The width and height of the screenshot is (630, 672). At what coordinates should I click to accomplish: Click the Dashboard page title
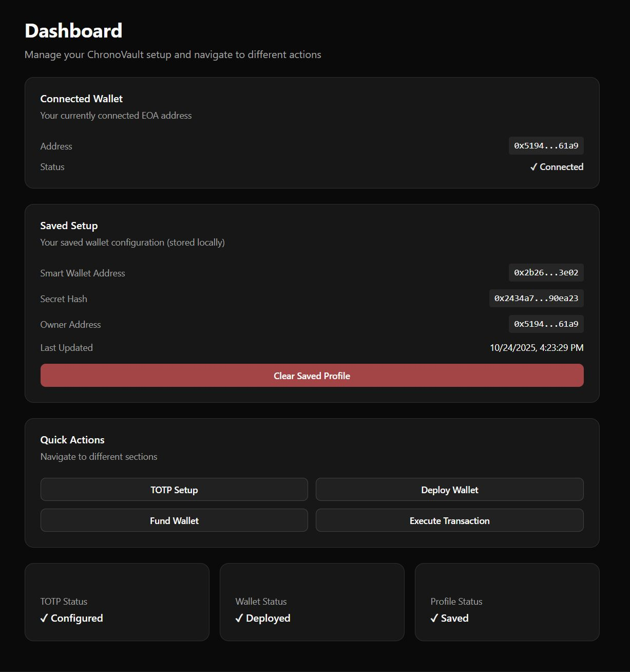[x=73, y=30]
